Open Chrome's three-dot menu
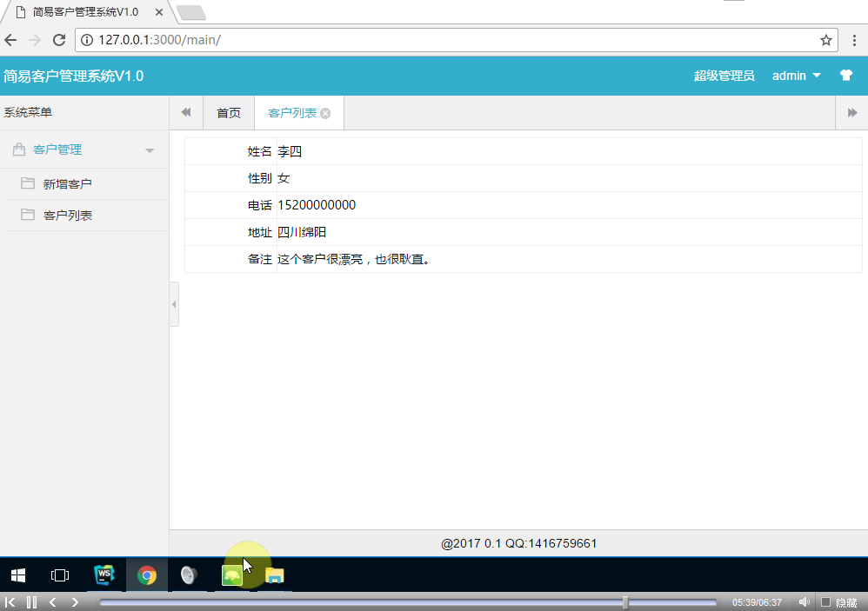Image resolution: width=868 pixels, height=611 pixels. [x=853, y=40]
